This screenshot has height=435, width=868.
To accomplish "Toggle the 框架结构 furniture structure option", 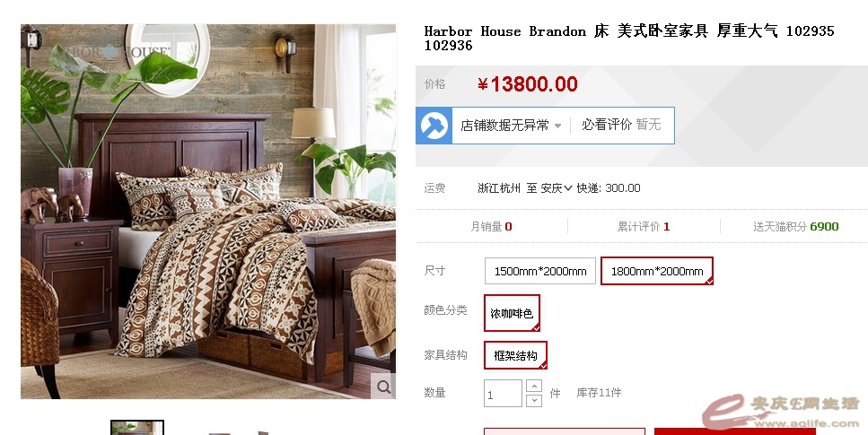I will (515, 355).
